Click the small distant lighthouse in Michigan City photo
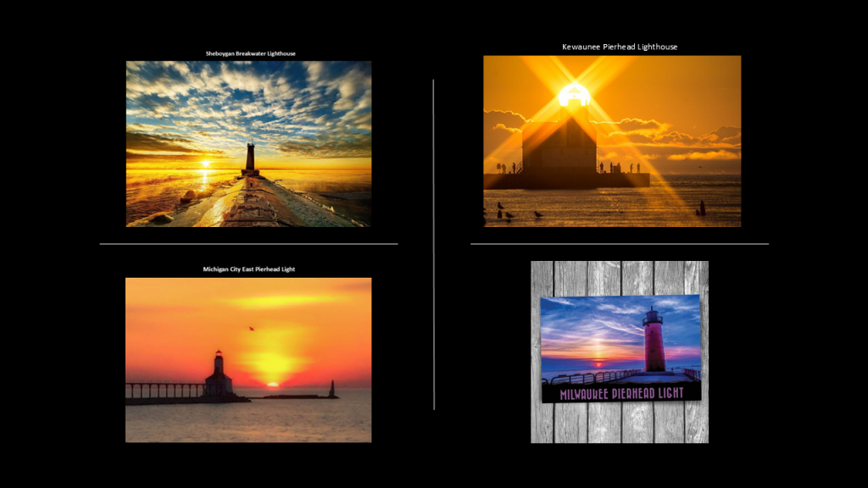 point(331,389)
